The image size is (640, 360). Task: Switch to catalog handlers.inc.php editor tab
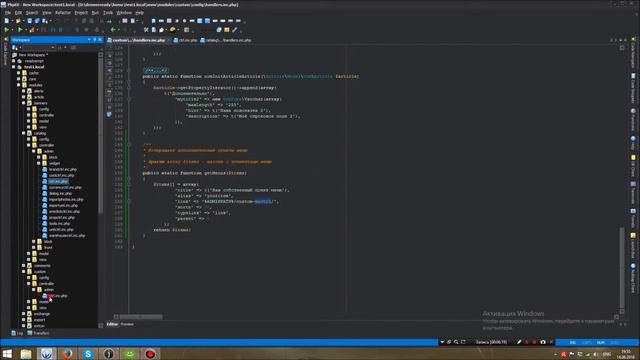click(x=226, y=40)
